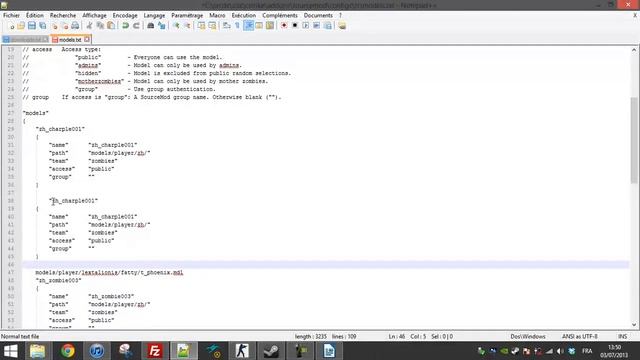Open the ? help menu
Viewport: 640px width, 360px height.
click(340, 15)
